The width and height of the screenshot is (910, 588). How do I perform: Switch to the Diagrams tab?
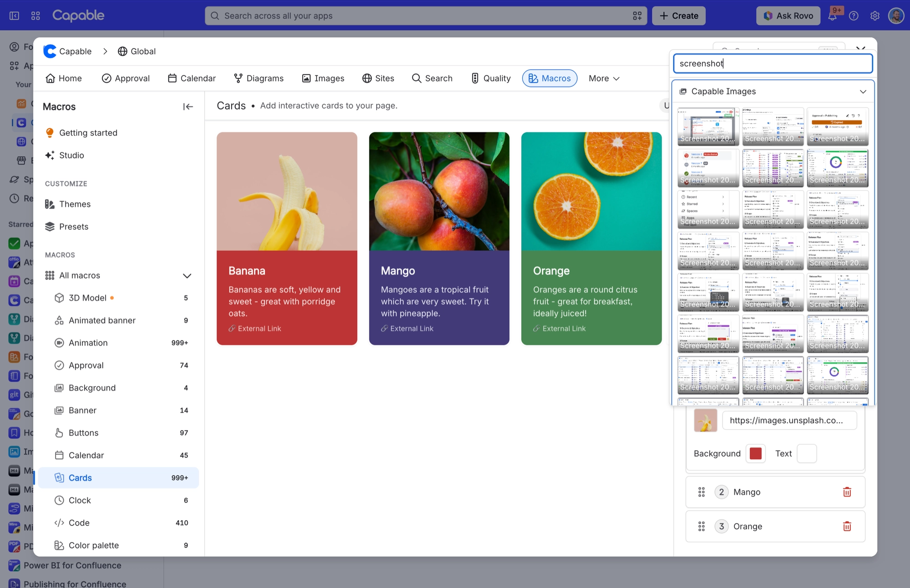coord(258,78)
